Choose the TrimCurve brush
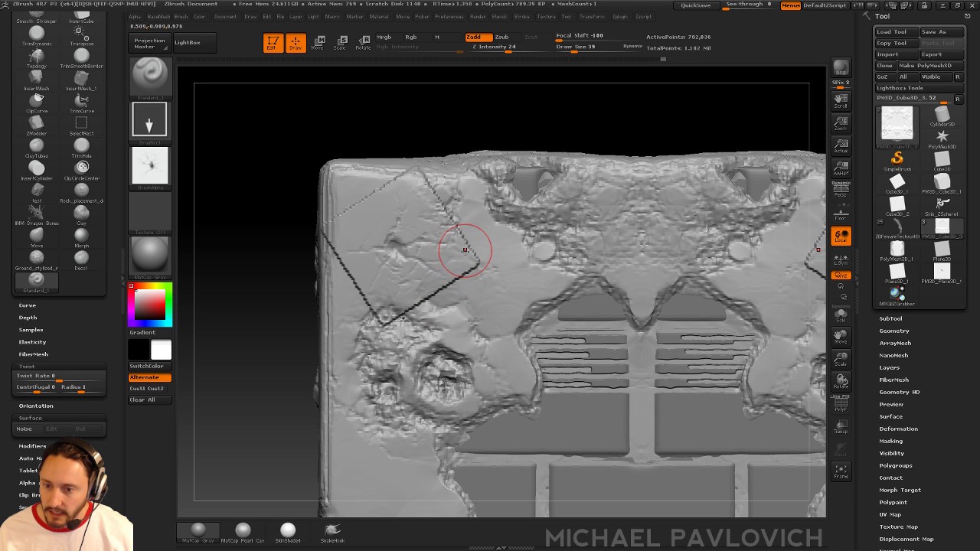Image resolution: width=980 pixels, height=551 pixels. (x=81, y=103)
